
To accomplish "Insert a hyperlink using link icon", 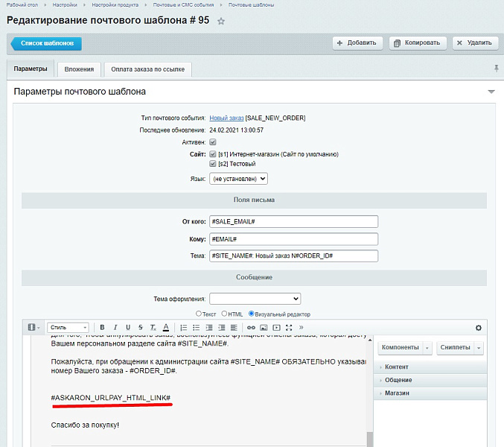I will coord(251,327).
